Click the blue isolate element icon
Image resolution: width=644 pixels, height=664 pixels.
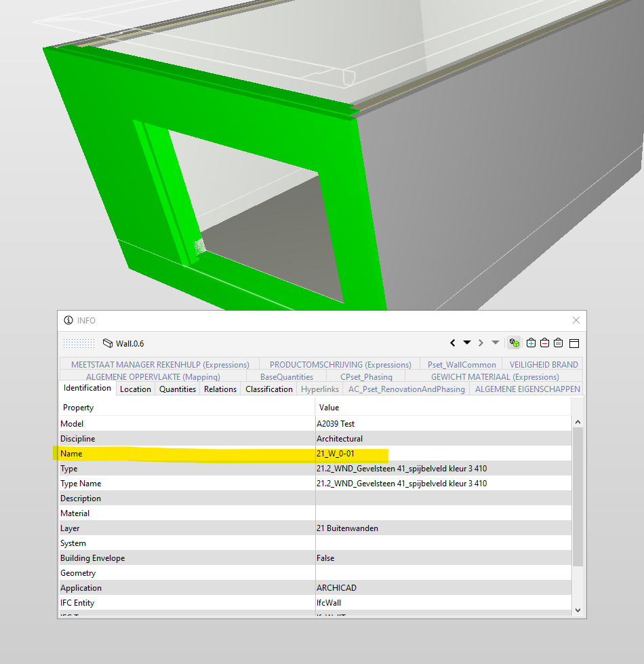559,343
